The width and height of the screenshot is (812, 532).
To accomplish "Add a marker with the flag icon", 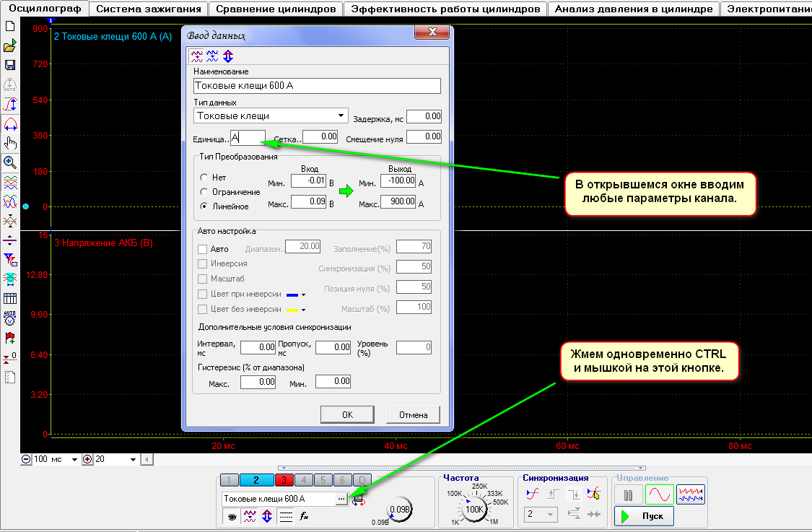I will 10,338.
